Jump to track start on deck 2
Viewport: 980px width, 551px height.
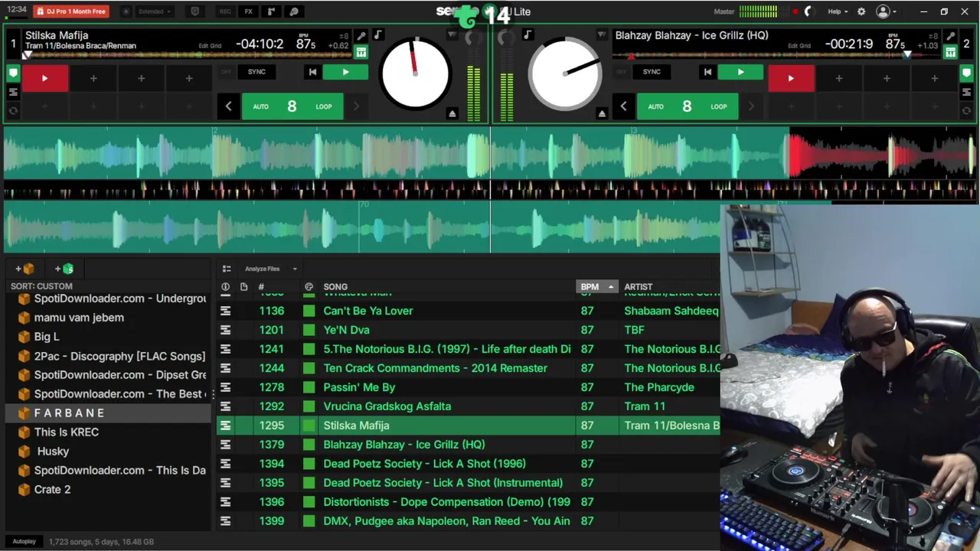(x=707, y=72)
